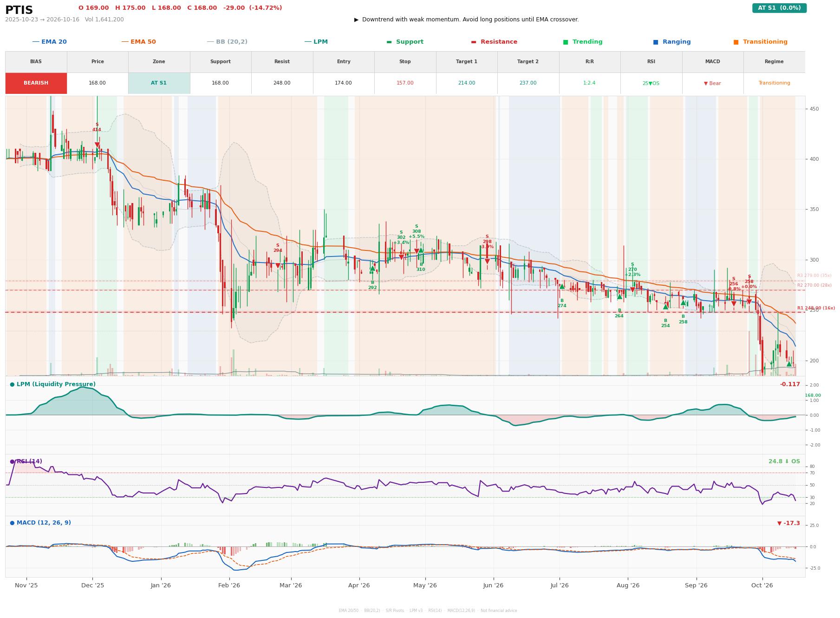Click the buy triangle above B 264
840x618 pixels.
619,296
